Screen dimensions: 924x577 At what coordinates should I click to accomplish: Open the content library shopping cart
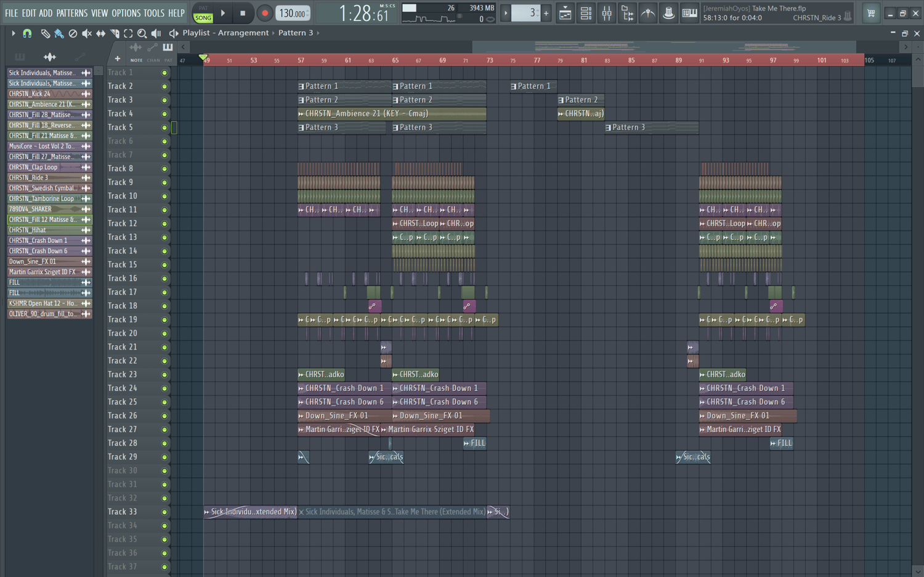(871, 13)
